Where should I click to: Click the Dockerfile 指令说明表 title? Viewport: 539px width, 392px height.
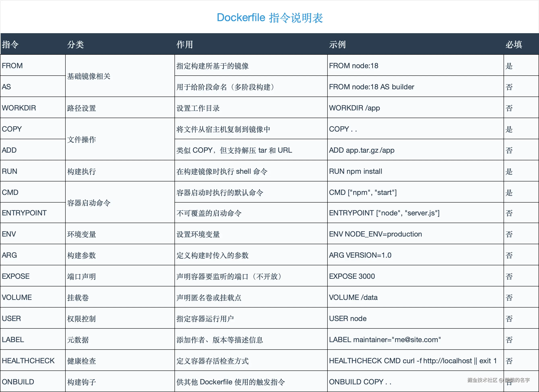click(269, 18)
